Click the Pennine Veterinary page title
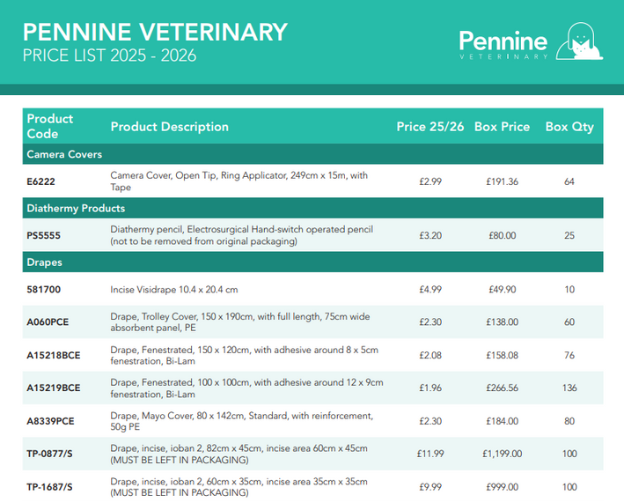The height and width of the screenshot is (501, 624). click(154, 31)
